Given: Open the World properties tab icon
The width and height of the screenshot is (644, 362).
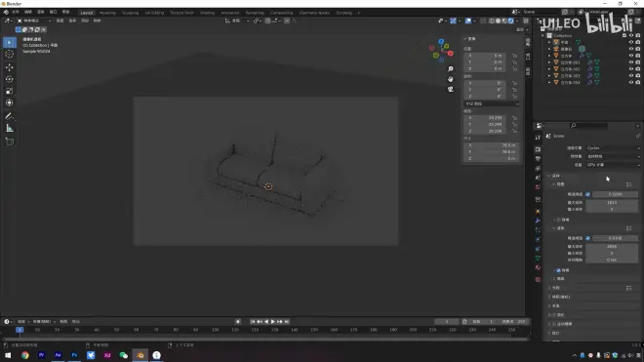Looking at the screenshot, I should (538, 187).
